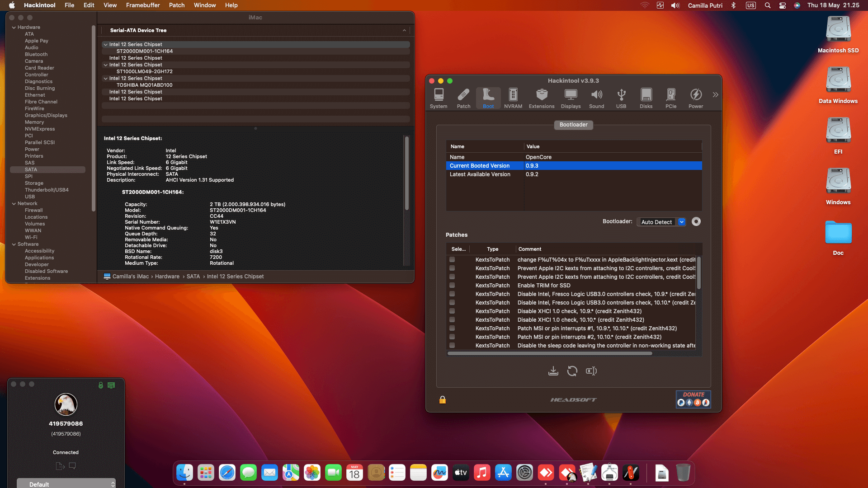Open the Framebuffer menu

(143, 5)
